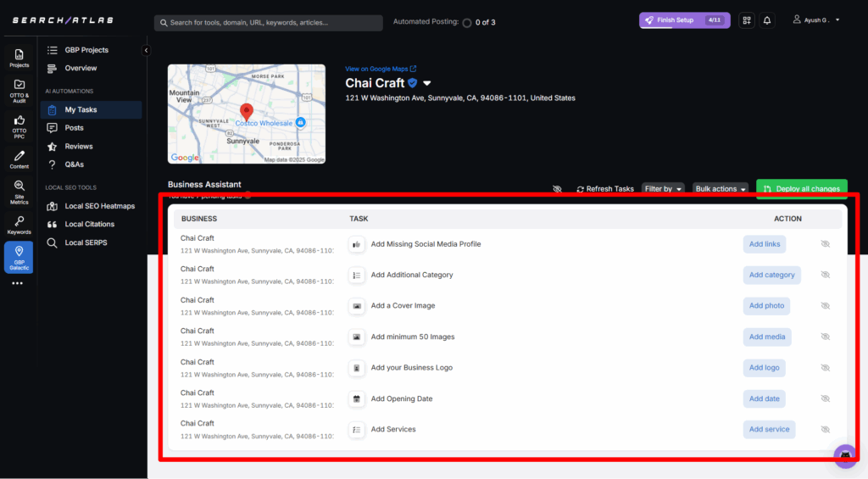This screenshot has height=479, width=868.
Task: Click the calendar icon for Opening Date task
Action: (357, 398)
